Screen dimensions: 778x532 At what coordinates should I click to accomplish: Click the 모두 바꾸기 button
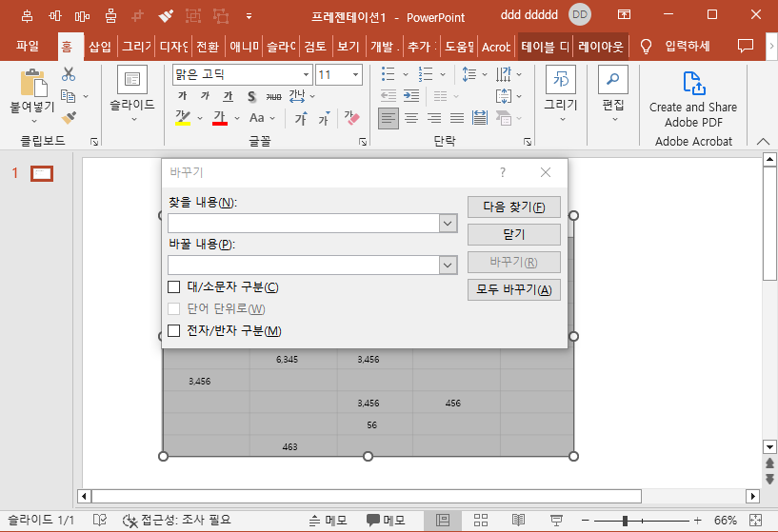point(514,290)
